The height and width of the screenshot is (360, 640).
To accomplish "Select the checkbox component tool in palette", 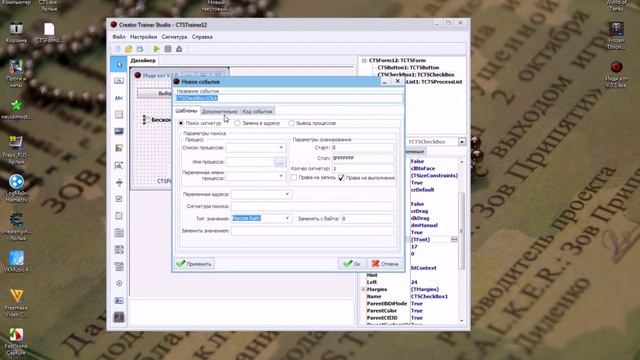I will 119,199.
